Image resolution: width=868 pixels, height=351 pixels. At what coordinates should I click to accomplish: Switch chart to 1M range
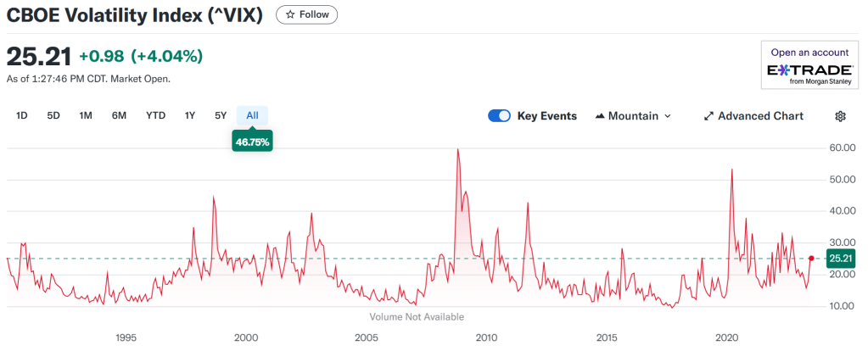(x=86, y=115)
